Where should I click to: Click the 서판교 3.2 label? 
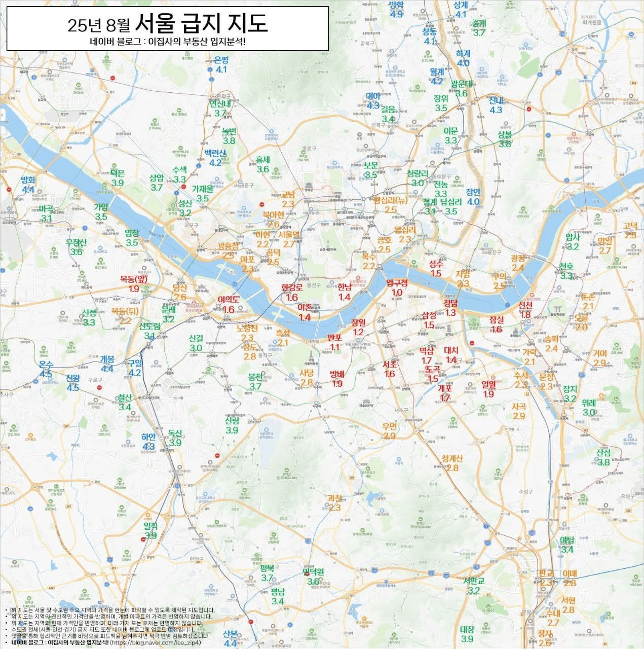(474, 585)
